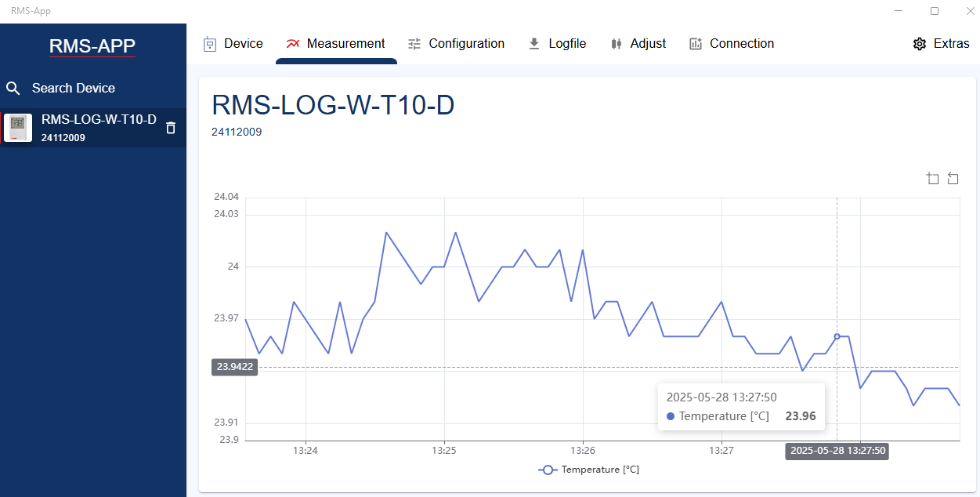Viewport: 980px width, 497px height.
Task: Click the Measurement chart icon
Action: click(x=293, y=44)
